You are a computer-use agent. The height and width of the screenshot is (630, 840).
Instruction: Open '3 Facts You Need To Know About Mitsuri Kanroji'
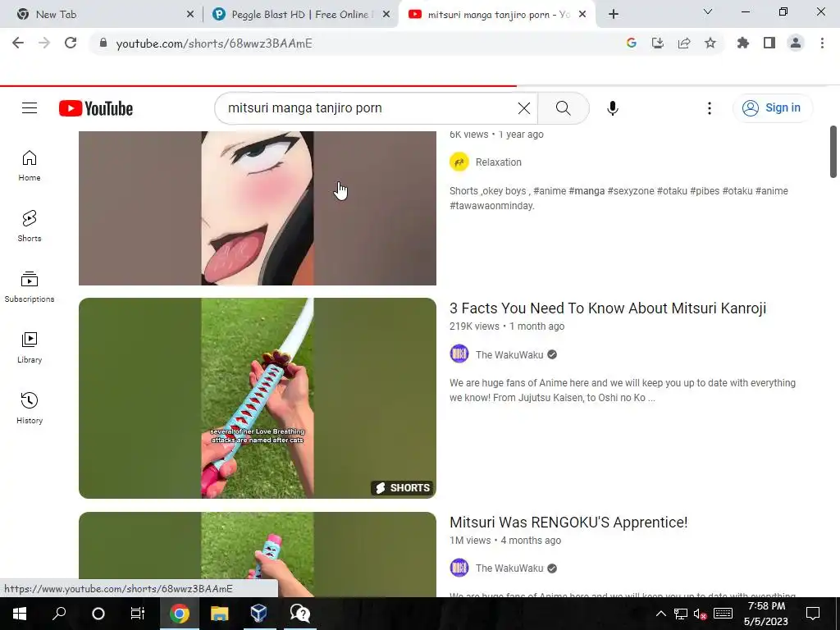pos(608,308)
